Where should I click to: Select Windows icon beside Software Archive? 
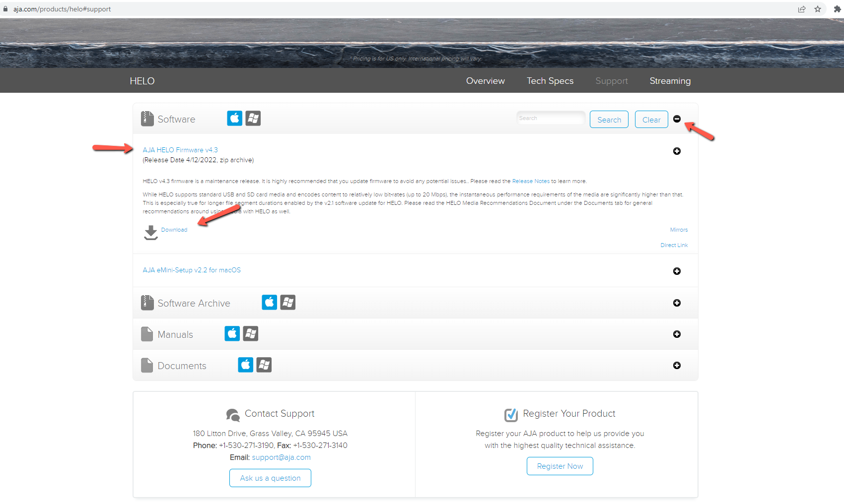coord(288,302)
